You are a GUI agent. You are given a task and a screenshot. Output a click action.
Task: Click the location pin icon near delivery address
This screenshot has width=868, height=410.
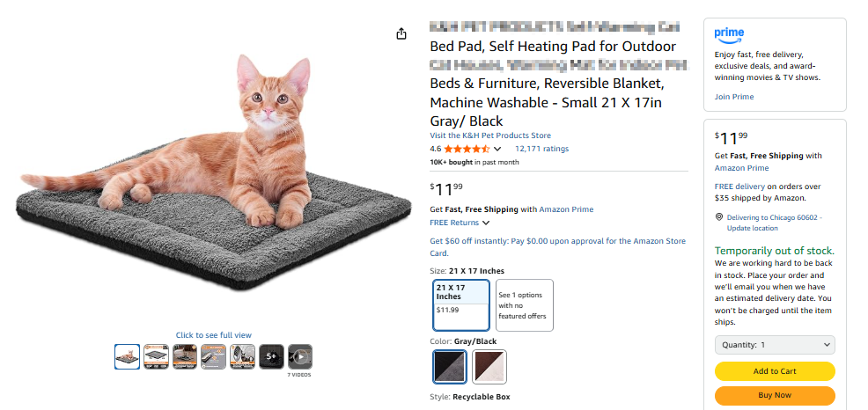719,216
